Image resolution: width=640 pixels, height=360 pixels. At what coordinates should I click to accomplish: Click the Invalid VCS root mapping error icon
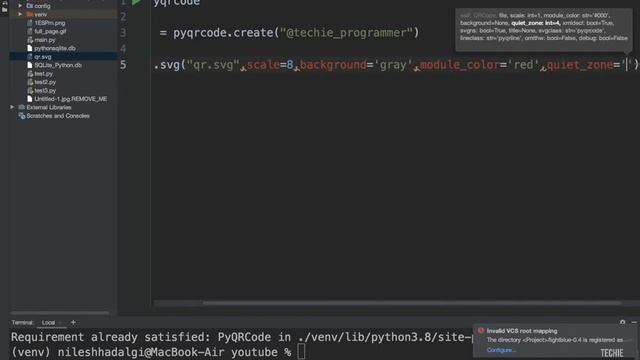tap(480, 331)
